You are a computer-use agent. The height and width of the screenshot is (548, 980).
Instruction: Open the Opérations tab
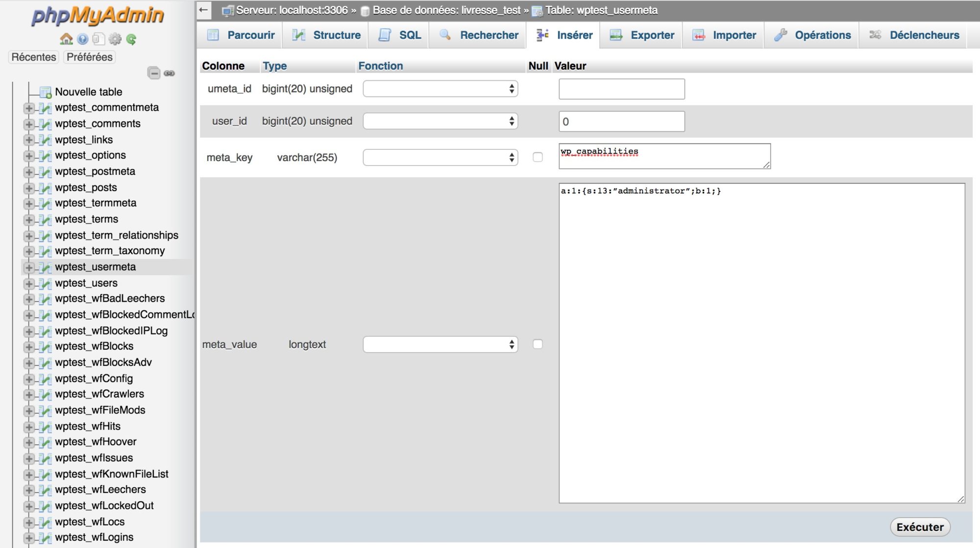812,35
